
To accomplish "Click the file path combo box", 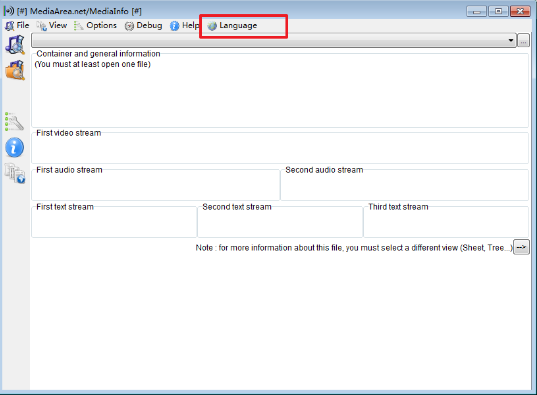I will (274, 40).
